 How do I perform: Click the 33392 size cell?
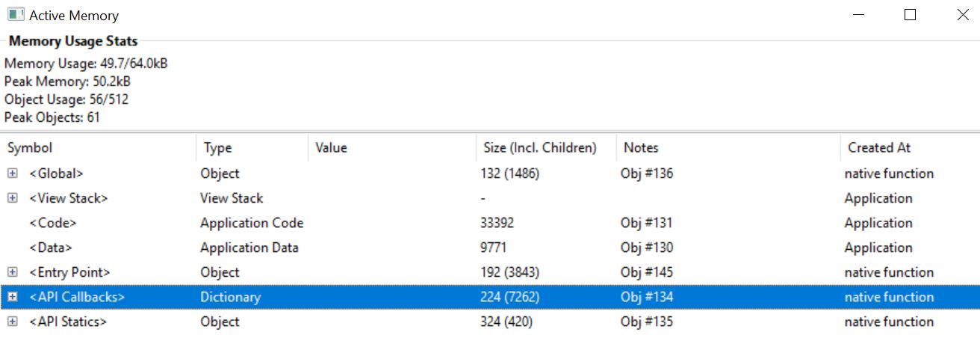pyautogui.click(x=497, y=223)
